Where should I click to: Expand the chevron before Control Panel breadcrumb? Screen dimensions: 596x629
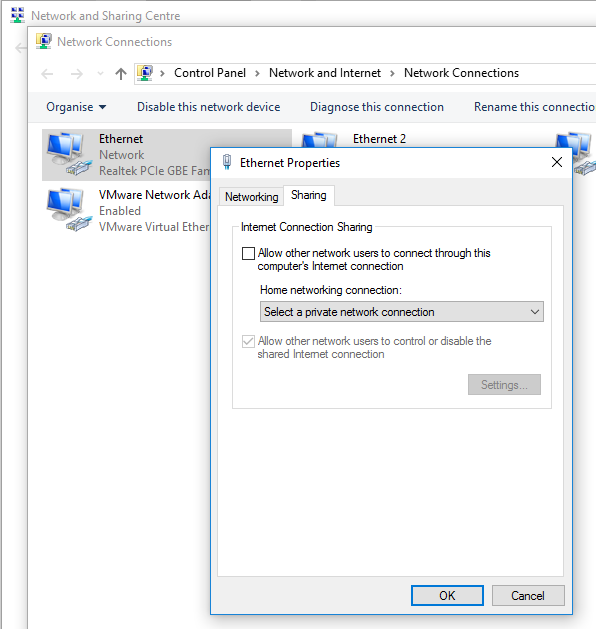162,73
